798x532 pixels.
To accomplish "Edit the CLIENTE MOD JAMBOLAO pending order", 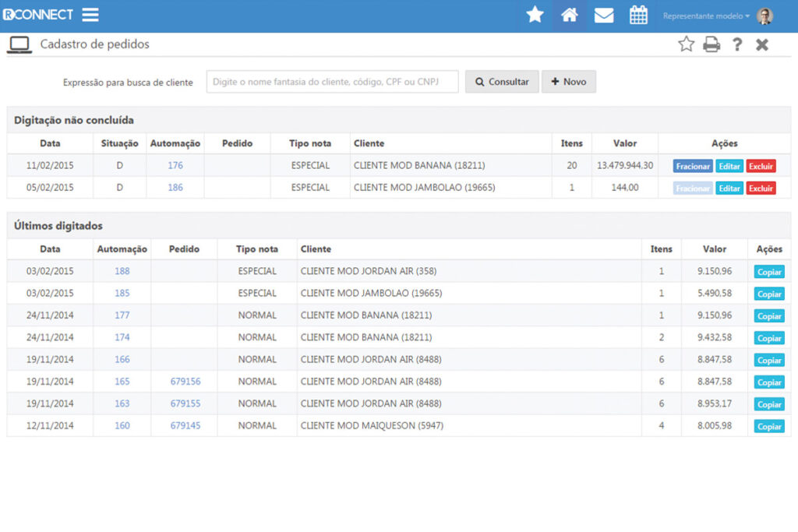I will pos(729,188).
